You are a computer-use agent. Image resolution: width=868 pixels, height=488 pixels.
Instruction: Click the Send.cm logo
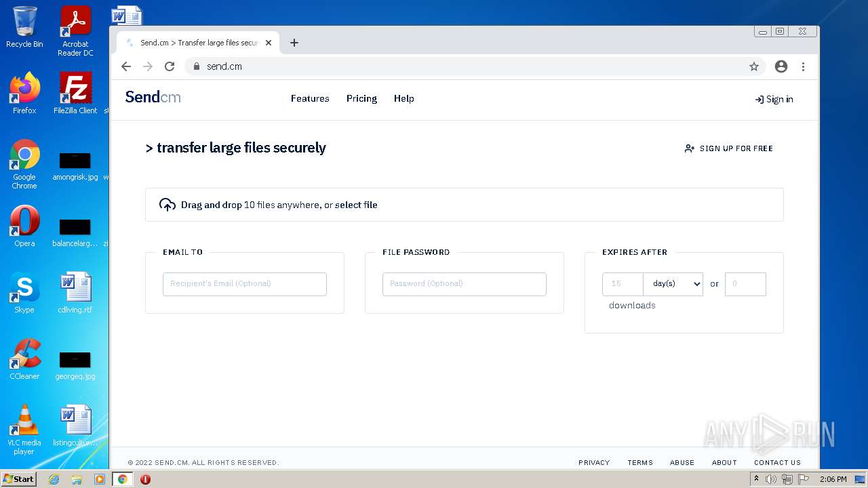(x=153, y=97)
